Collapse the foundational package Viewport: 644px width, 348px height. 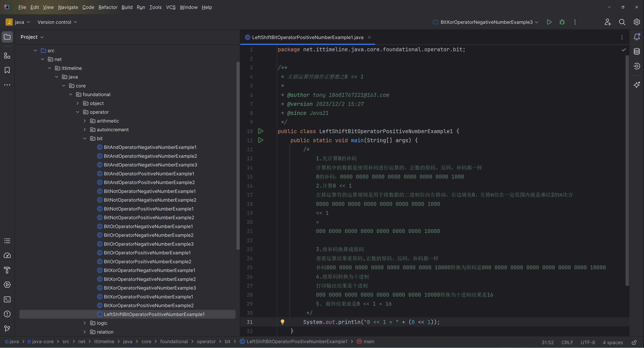point(71,94)
